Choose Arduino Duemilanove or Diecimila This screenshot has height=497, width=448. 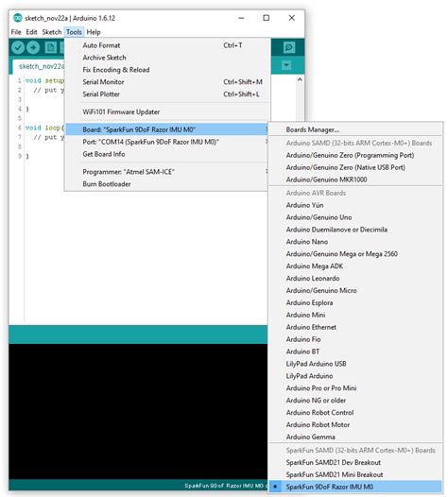(355, 230)
